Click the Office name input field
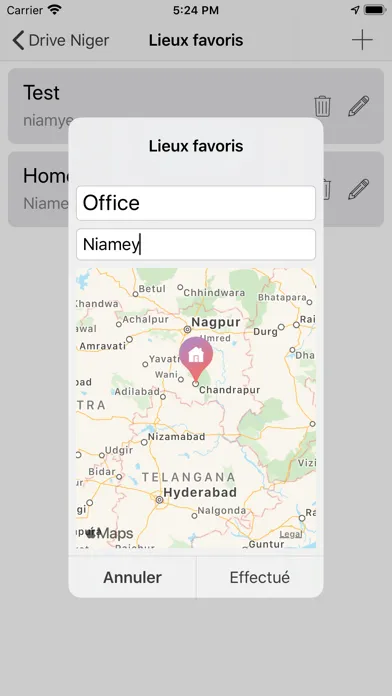Screen dimensions: 392x696 coord(196,203)
